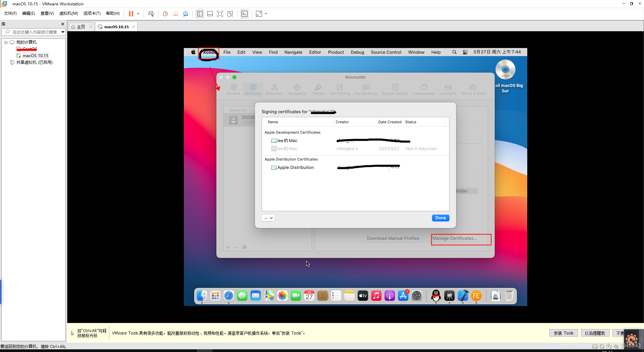The image size is (644, 352).
Task: Toggle the VMware thumbnail bar view
Action: (x=210, y=14)
